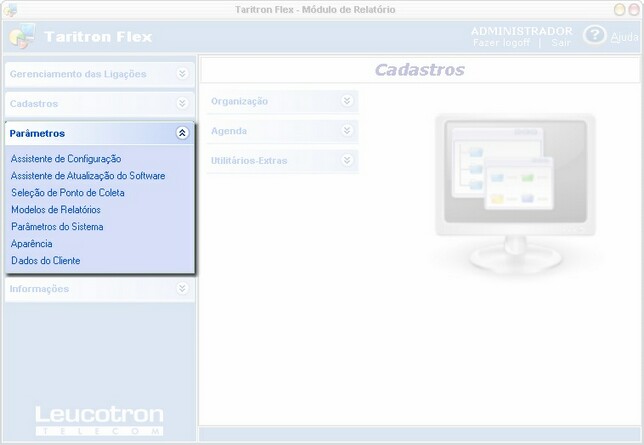
Task: Click the Sair link
Action: tap(561, 43)
